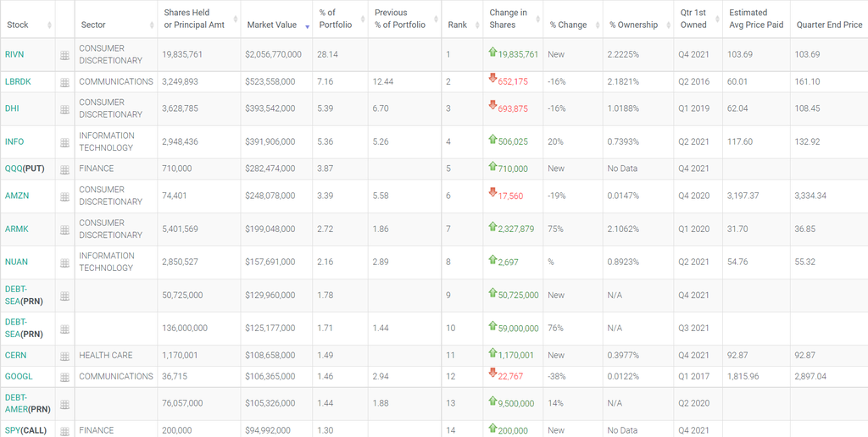Open the table icon in DHI row
Viewport: 868px width, 437px height.
64,109
